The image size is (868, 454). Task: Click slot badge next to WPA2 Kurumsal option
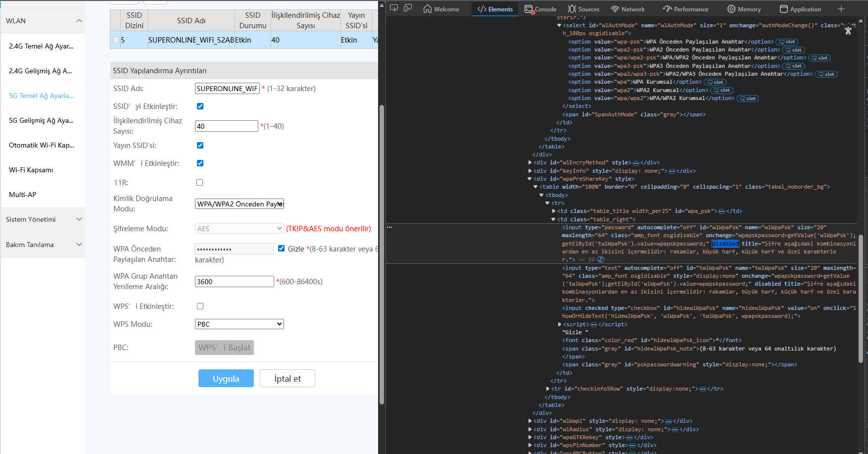[x=722, y=91]
